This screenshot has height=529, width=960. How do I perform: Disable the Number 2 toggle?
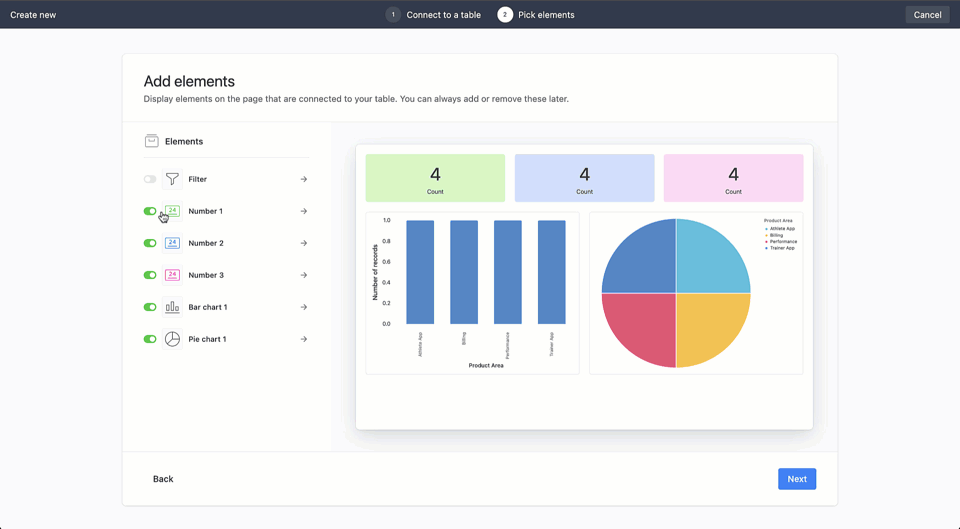(150, 243)
